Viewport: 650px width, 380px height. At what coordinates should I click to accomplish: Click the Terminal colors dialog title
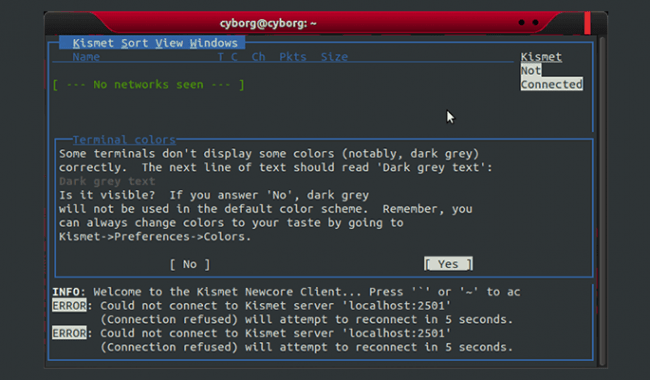point(124,140)
